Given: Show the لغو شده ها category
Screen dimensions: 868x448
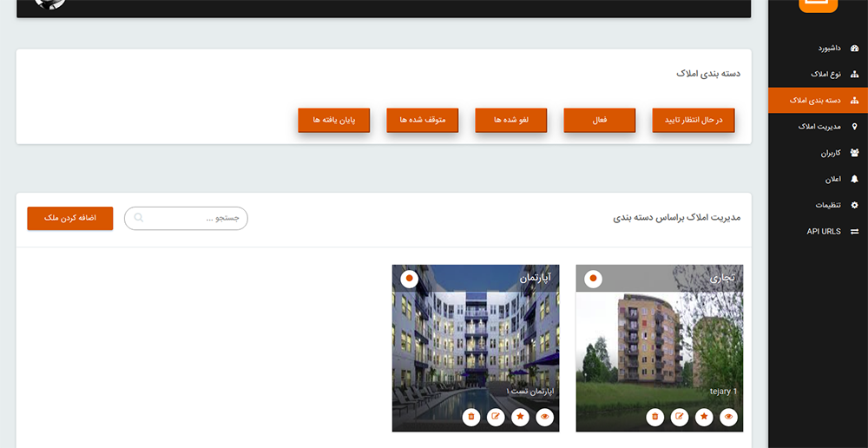Looking at the screenshot, I should tap(510, 120).
